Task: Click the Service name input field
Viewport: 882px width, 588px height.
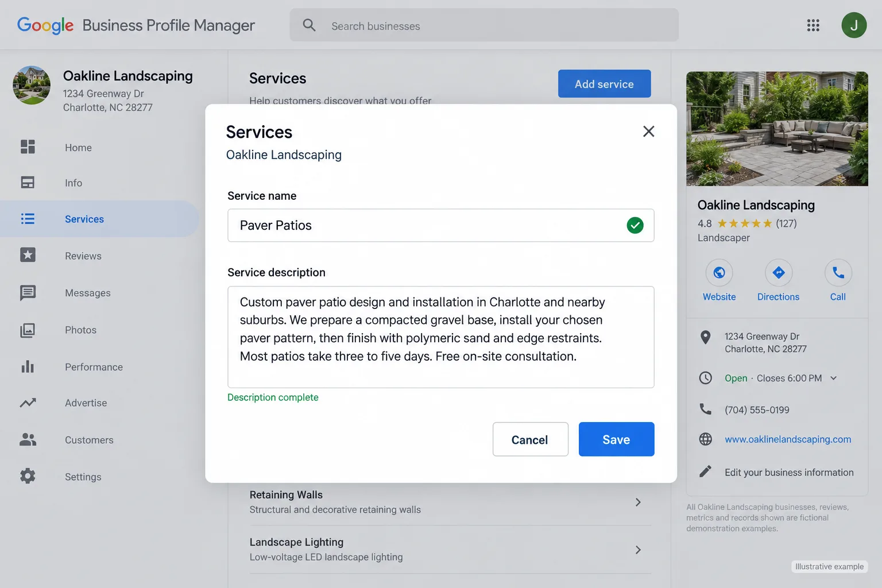Action: pyautogui.click(x=441, y=225)
